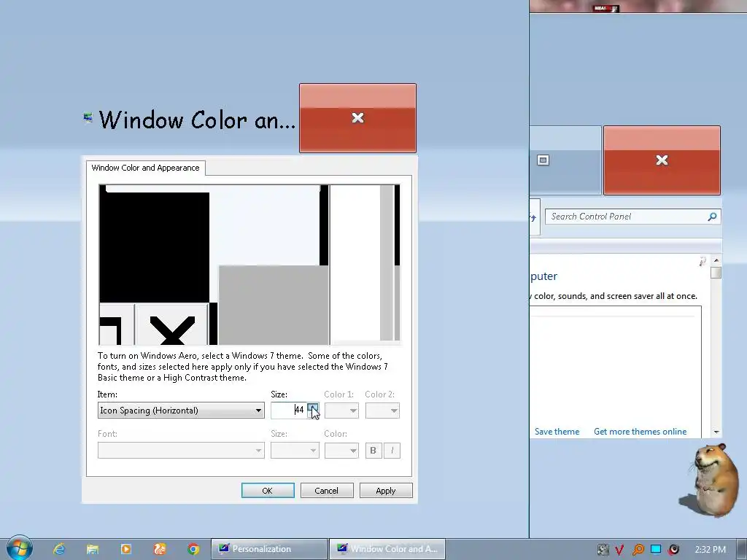Open the Windows Start menu orb
This screenshot has width=747, height=560.
[x=19, y=548]
